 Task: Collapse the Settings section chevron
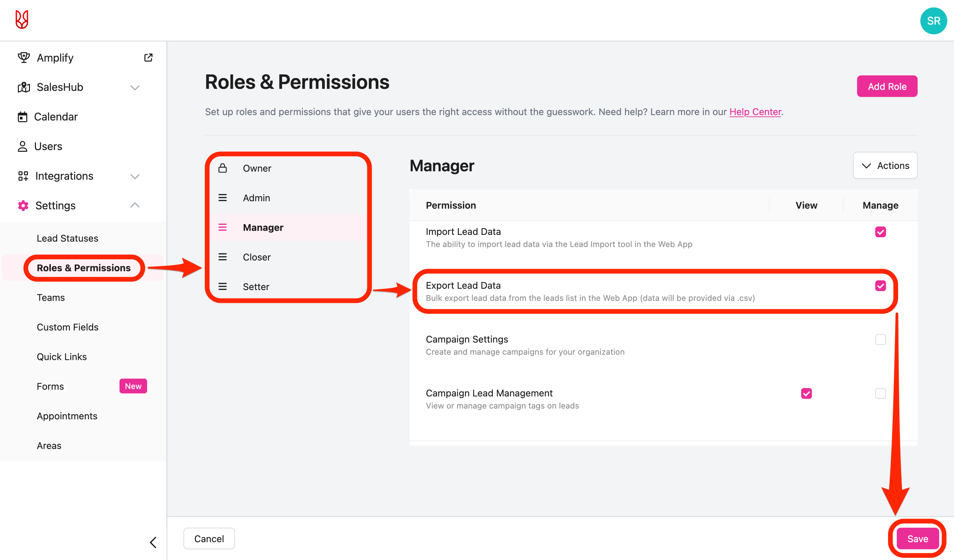click(135, 206)
